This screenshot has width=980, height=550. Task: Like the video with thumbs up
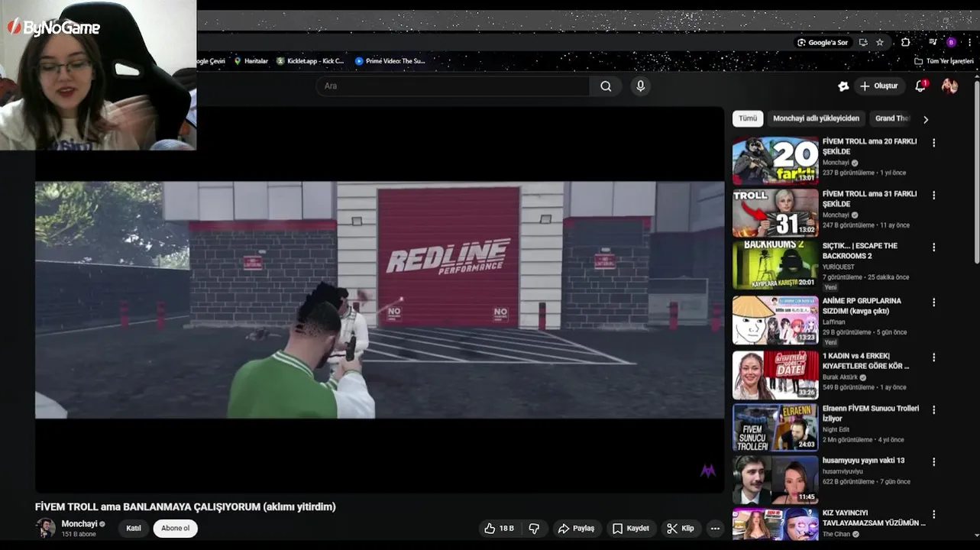tap(498, 529)
